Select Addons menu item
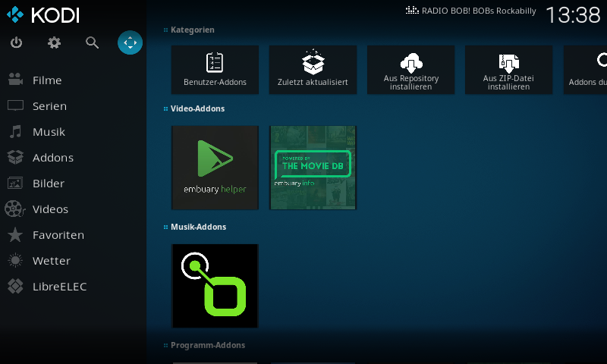The width and height of the screenshot is (607, 364). (53, 158)
